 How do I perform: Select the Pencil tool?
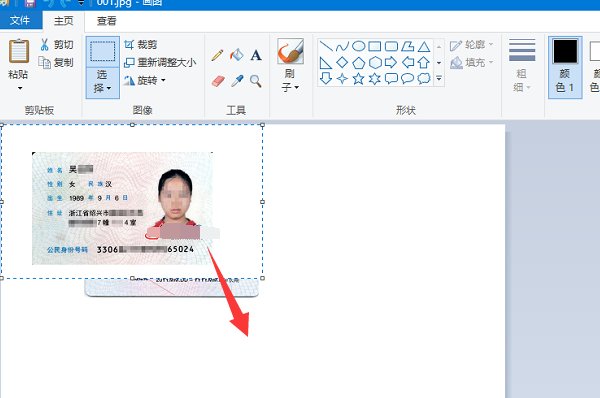tap(217, 55)
